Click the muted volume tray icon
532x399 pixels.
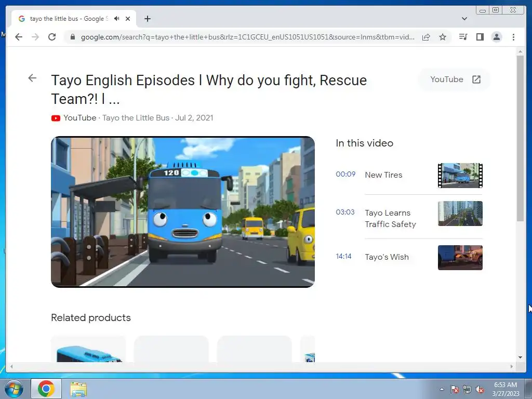tap(480, 390)
